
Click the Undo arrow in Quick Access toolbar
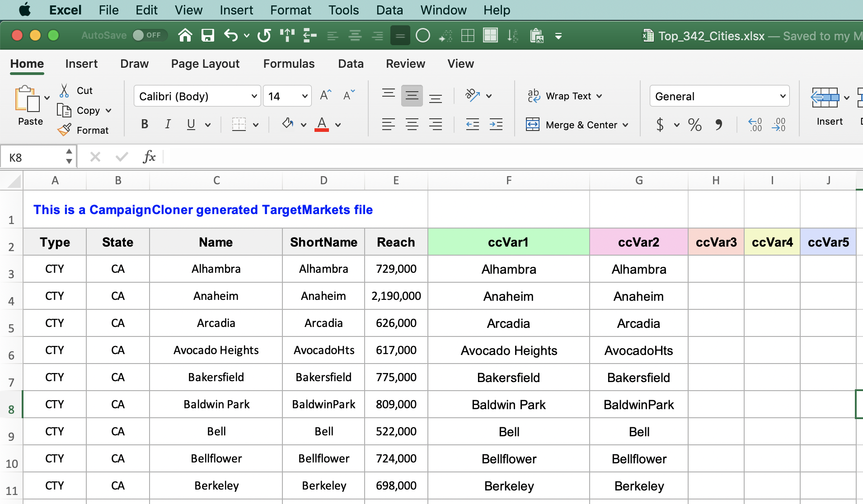(231, 35)
